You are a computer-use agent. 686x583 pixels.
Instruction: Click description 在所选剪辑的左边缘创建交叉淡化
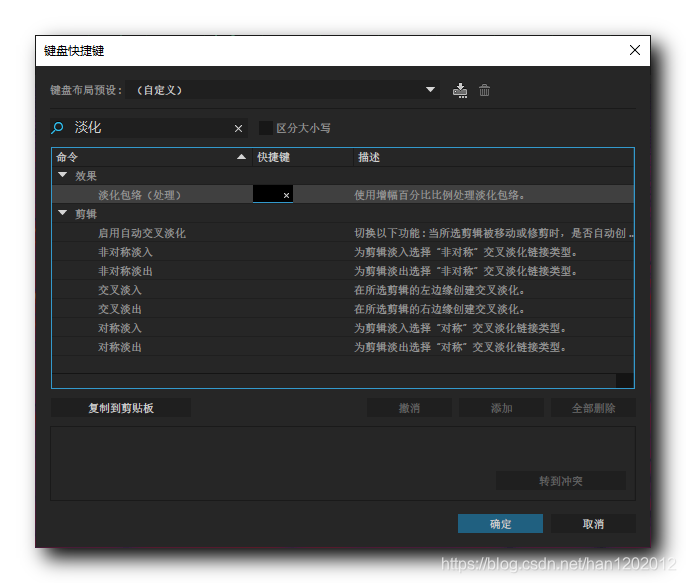(x=439, y=290)
